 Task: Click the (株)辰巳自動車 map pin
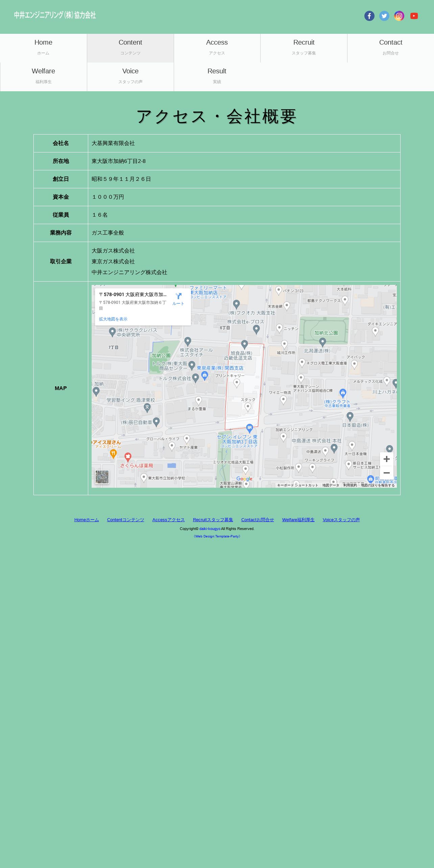click(156, 422)
